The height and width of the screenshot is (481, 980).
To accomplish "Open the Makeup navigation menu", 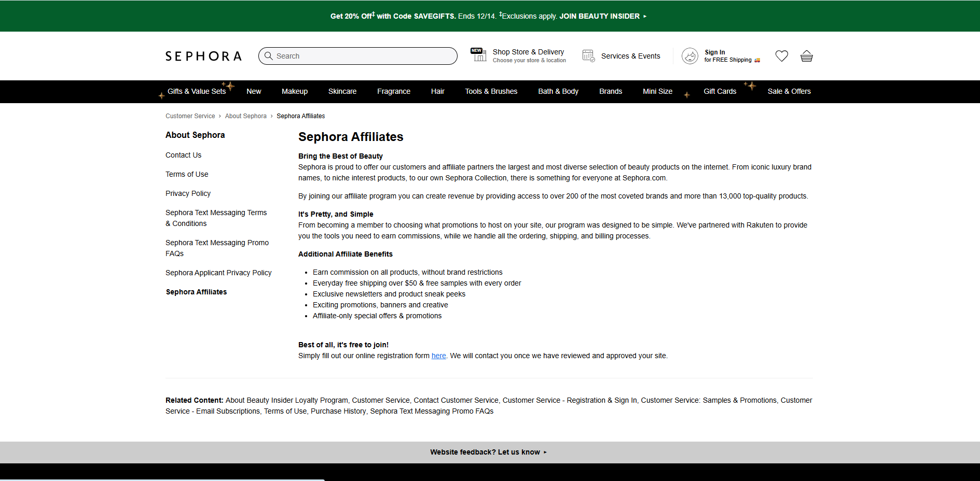I will pos(295,92).
